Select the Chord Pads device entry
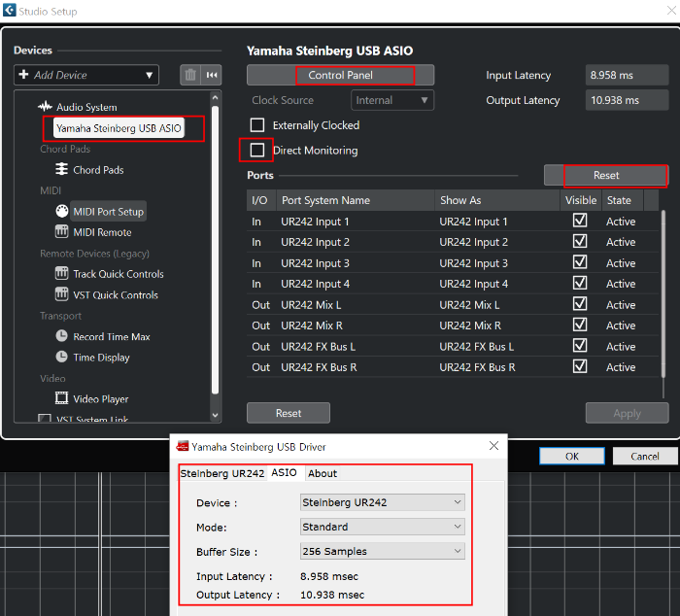 pyautogui.click(x=98, y=170)
